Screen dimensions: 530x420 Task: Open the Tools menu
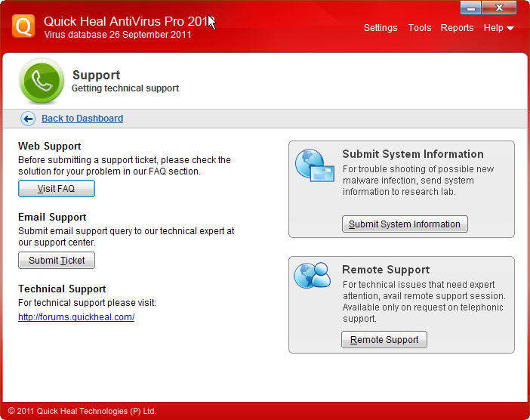coord(420,28)
